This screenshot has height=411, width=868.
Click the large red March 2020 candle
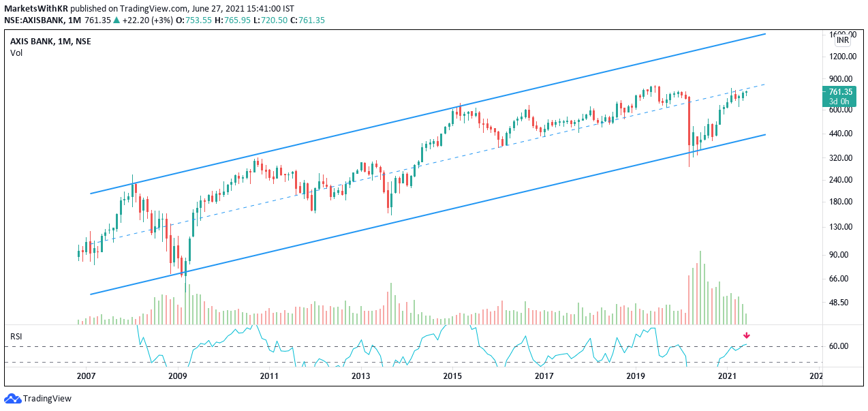click(689, 121)
